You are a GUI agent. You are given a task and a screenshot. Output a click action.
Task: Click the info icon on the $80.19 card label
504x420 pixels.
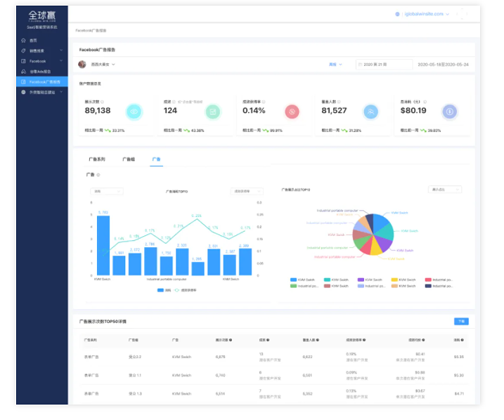pos(425,102)
